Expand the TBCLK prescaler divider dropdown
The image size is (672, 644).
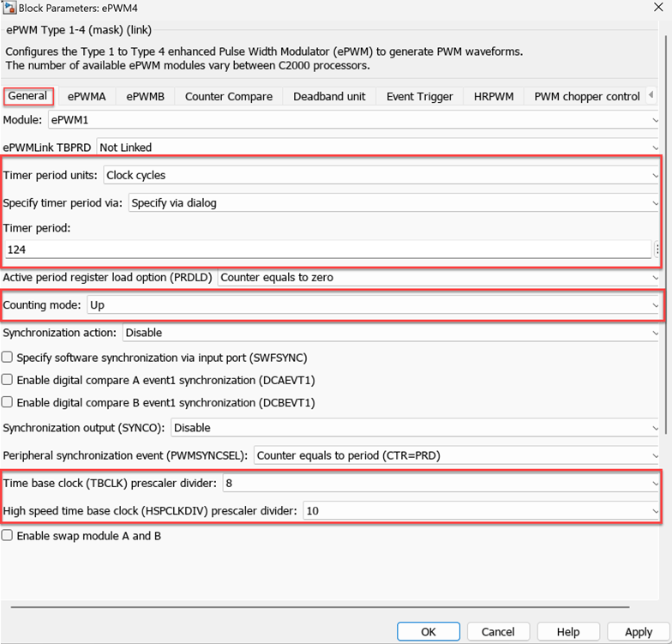pos(441,484)
